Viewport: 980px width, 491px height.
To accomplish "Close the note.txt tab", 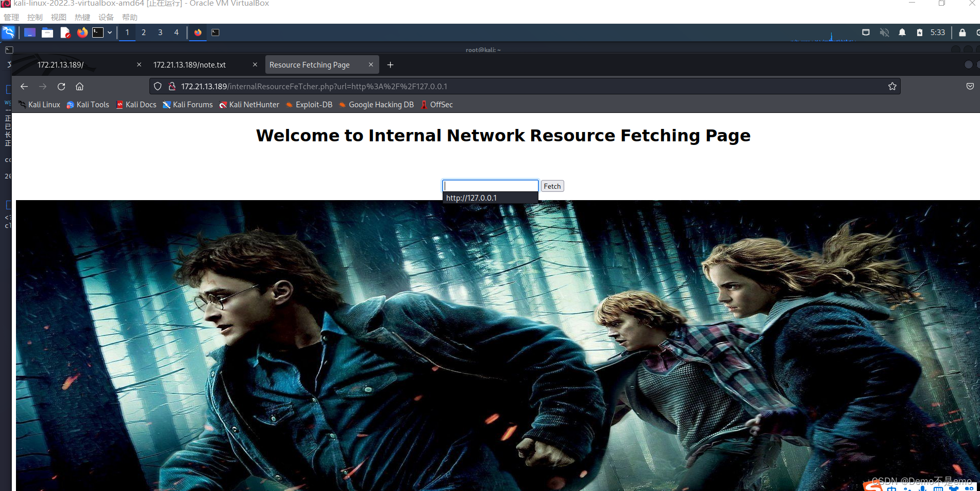I will 255,65.
